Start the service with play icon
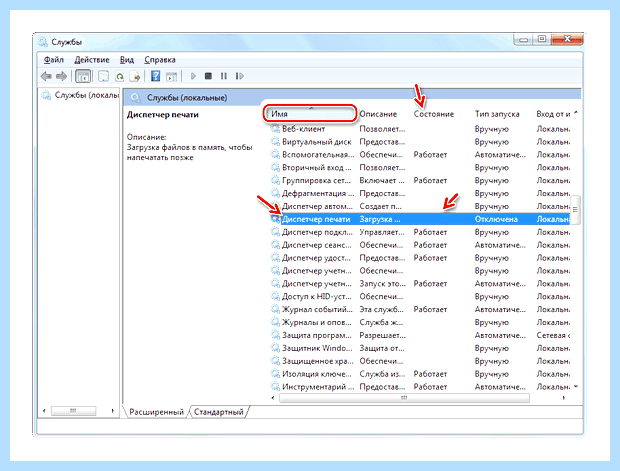This screenshot has height=471, width=620. coord(193,76)
